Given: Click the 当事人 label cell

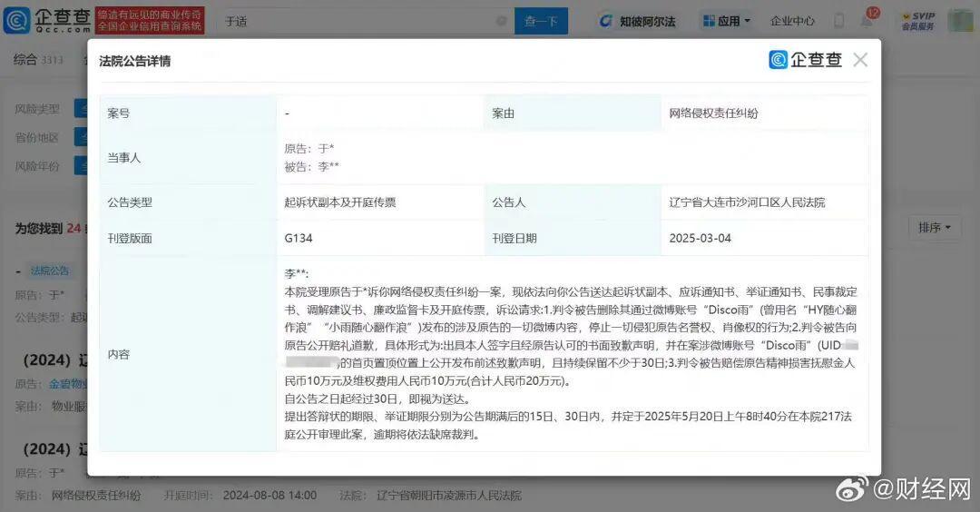Looking at the screenshot, I should 188,158.
